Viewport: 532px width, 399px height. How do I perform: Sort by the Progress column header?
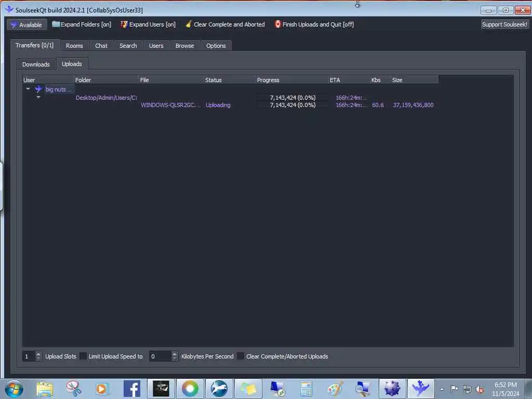[x=292, y=80]
